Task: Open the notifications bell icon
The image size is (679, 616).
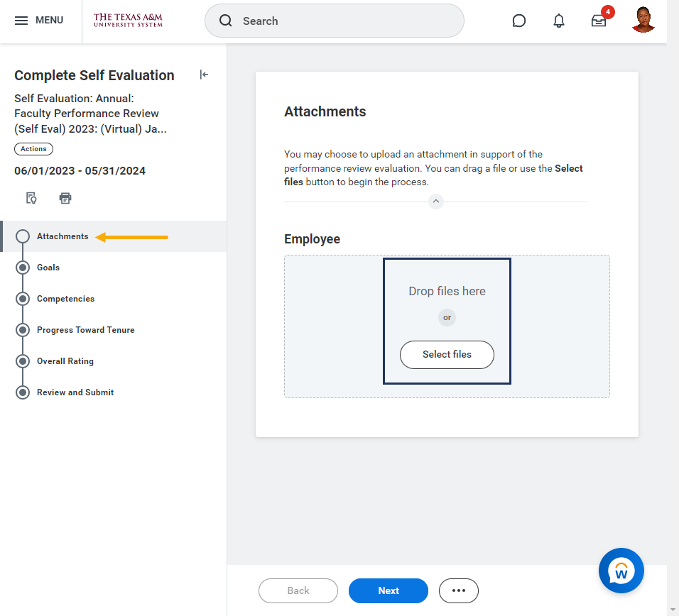Action: click(559, 21)
